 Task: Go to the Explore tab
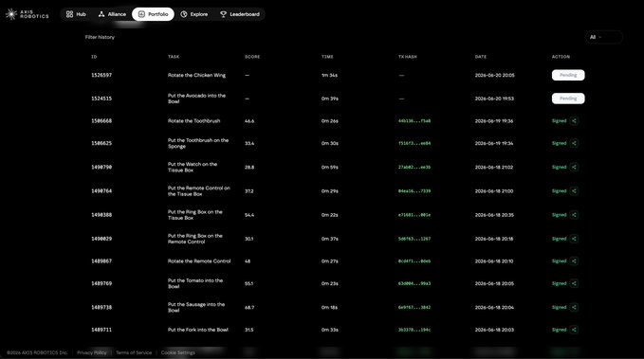point(194,14)
